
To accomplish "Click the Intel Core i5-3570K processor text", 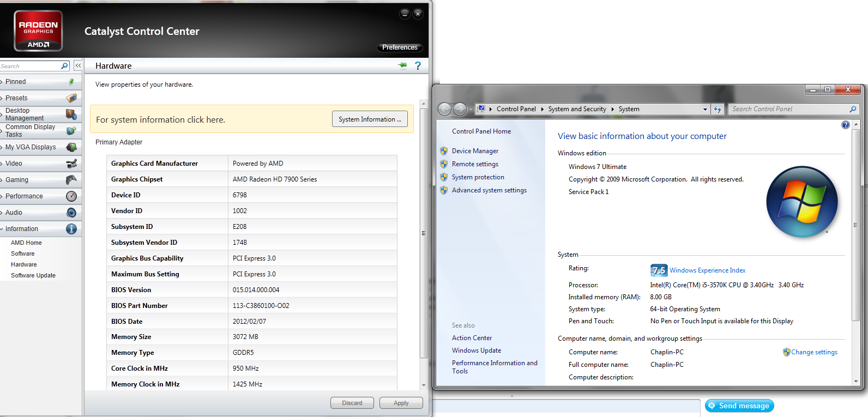I will pos(727,285).
